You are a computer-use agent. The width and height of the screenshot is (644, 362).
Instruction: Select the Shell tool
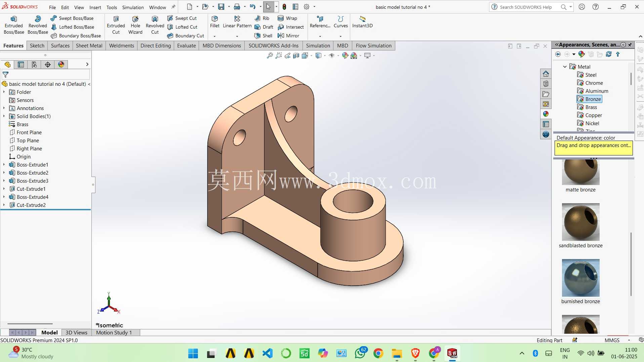point(264,36)
